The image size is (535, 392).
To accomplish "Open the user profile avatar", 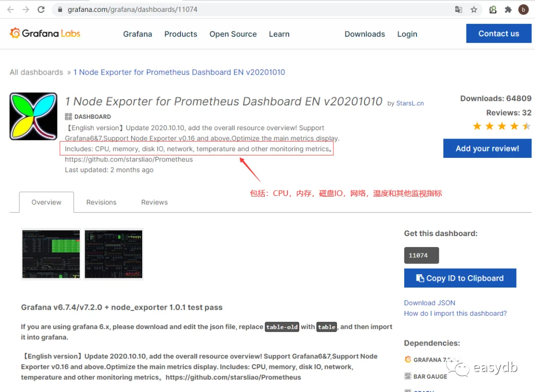I will (524, 9).
